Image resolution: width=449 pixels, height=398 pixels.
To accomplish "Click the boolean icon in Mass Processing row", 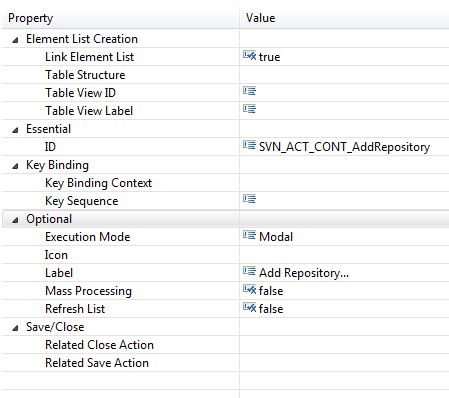I will pyautogui.click(x=249, y=290).
